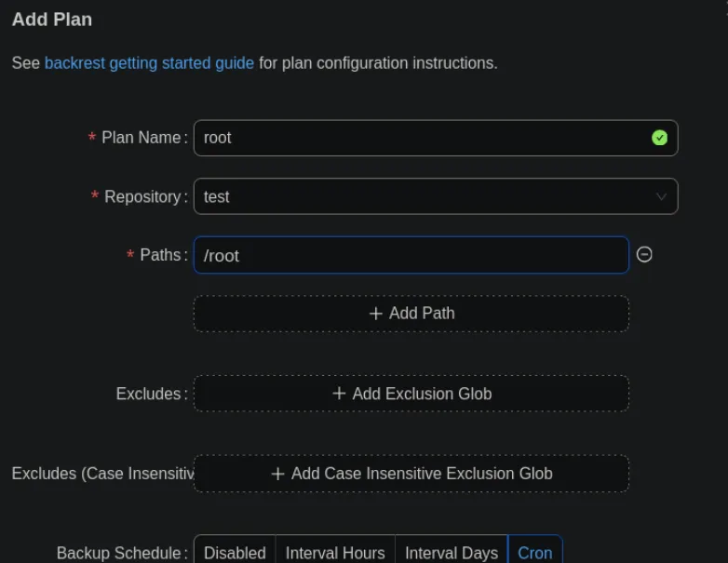Click the Backup Schedule label
This screenshot has height=563, width=728.
[x=118, y=553]
